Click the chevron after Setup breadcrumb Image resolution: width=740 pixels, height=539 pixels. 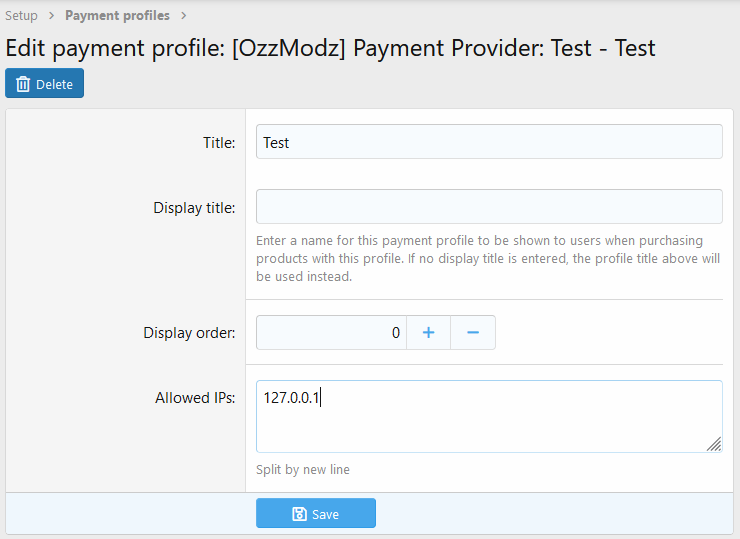click(51, 16)
